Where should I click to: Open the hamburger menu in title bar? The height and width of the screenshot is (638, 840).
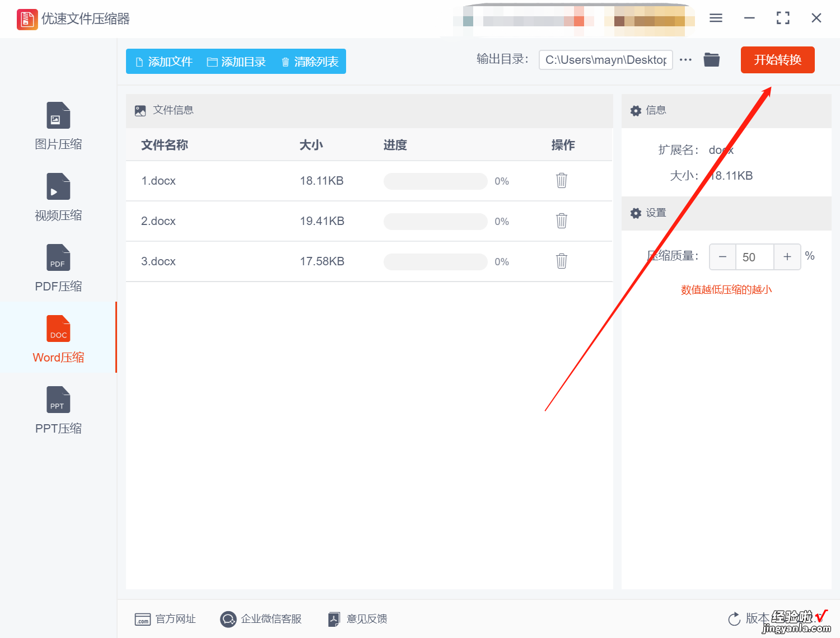(x=716, y=18)
